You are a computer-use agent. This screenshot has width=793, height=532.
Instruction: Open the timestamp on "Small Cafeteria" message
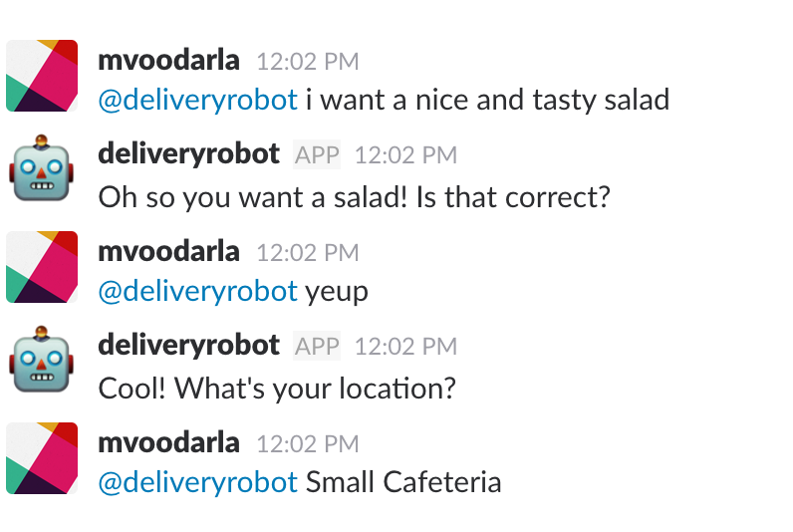[307, 443]
